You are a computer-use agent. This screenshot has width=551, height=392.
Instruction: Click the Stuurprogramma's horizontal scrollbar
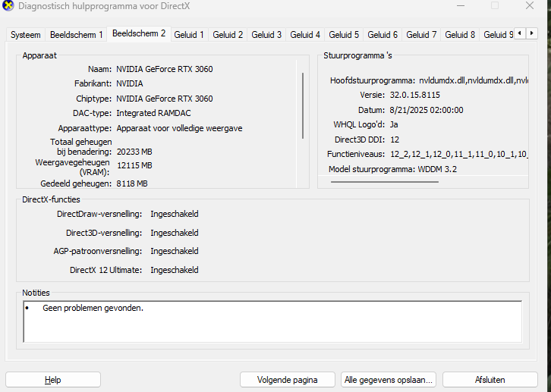coord(385,182)
